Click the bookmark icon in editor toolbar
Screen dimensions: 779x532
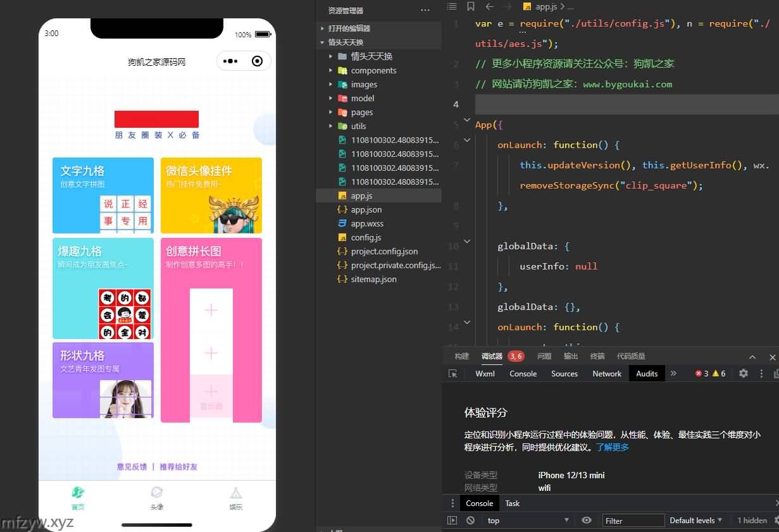470,6
